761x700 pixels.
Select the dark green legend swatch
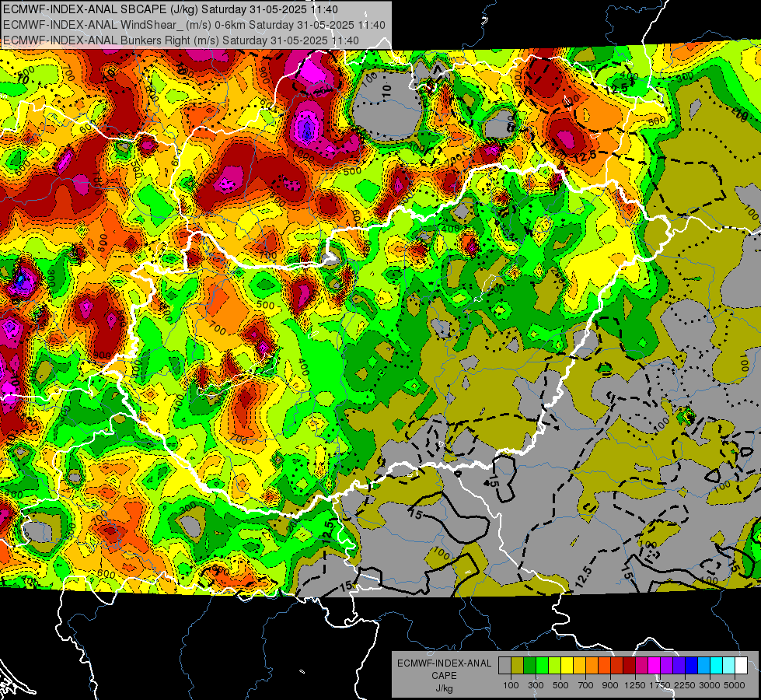pos(530,666)
